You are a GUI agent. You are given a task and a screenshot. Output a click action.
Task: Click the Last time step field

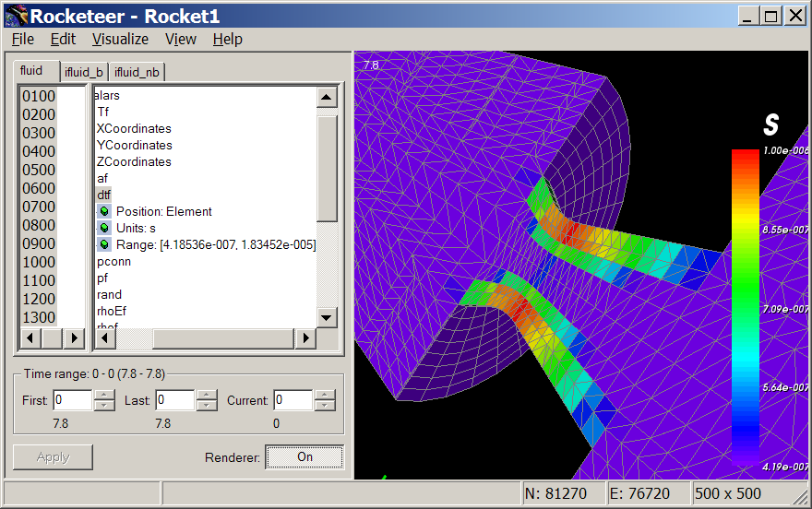175,400
